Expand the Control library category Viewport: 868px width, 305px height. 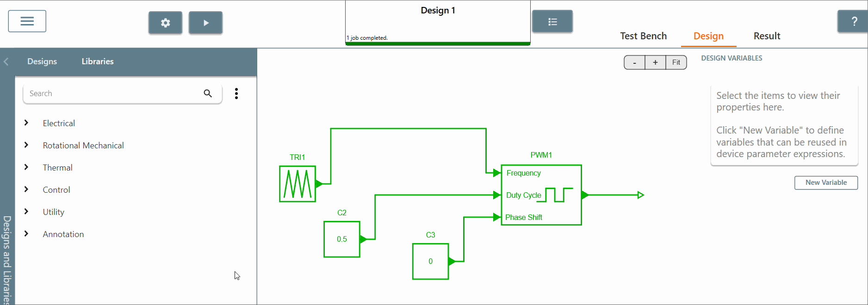click(26, 189)
